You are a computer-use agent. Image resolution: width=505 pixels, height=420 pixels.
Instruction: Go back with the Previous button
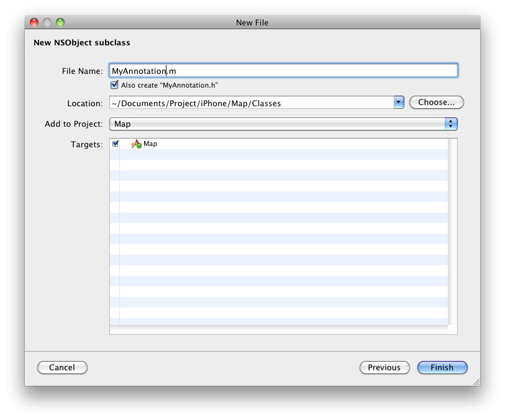point(384,368)
